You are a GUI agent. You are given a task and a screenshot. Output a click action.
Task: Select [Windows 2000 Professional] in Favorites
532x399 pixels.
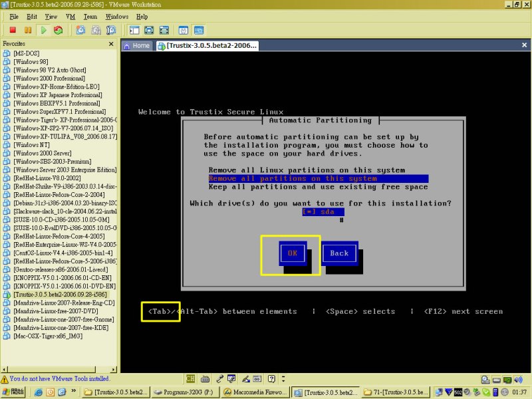(49, 78)
